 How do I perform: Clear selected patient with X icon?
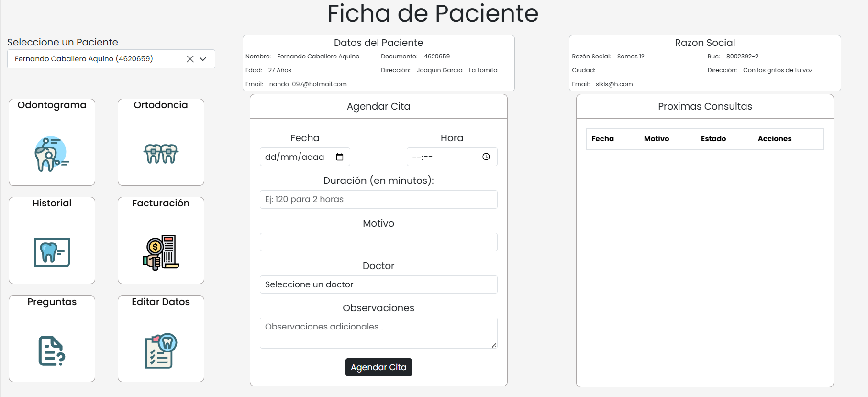coord(190,59)
